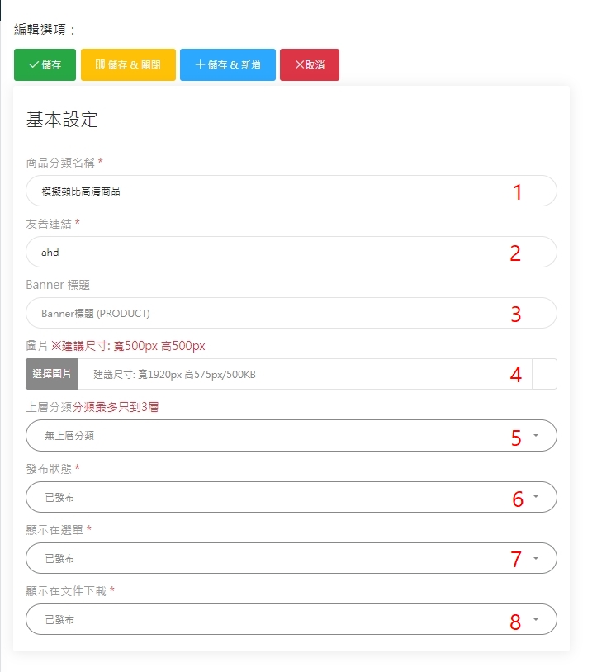Click the empty square box right of image field
The width and height of the screenshot is (616, 672).
(545, 374)
